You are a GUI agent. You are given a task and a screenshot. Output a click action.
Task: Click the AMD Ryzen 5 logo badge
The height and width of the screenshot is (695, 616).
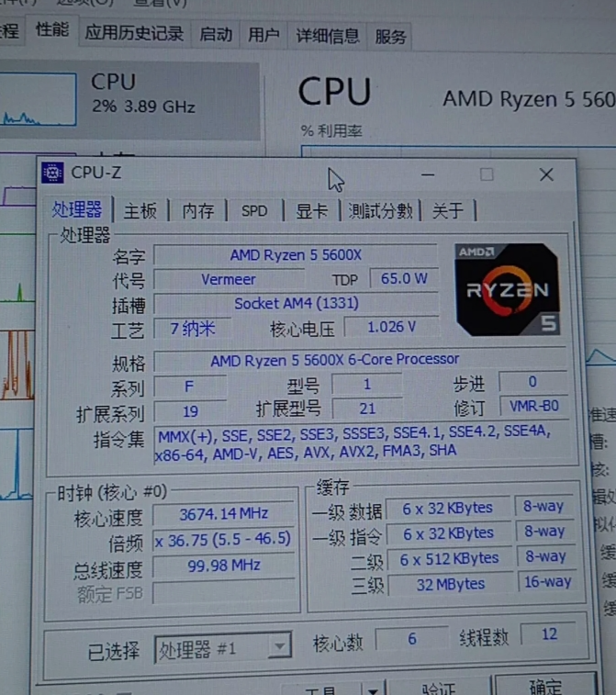point(508,289)
